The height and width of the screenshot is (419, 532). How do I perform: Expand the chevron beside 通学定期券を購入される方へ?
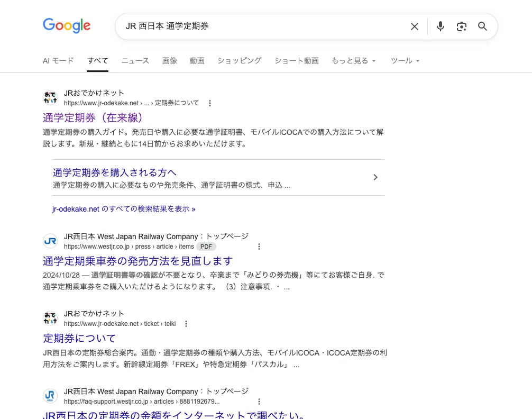point(375,177)
